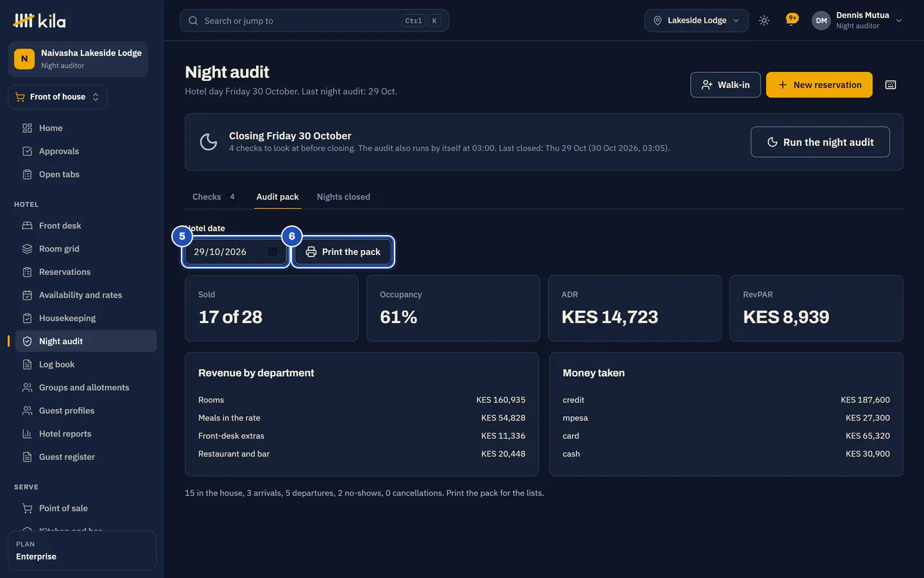
Task: Click the Kila logo
Action: click(x=39, y=21)
